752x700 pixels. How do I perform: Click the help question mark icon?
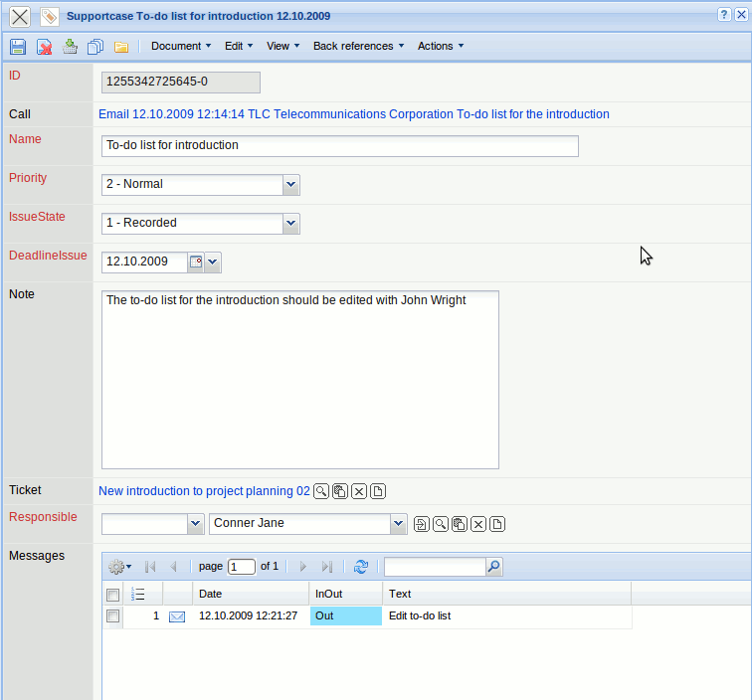724,15
